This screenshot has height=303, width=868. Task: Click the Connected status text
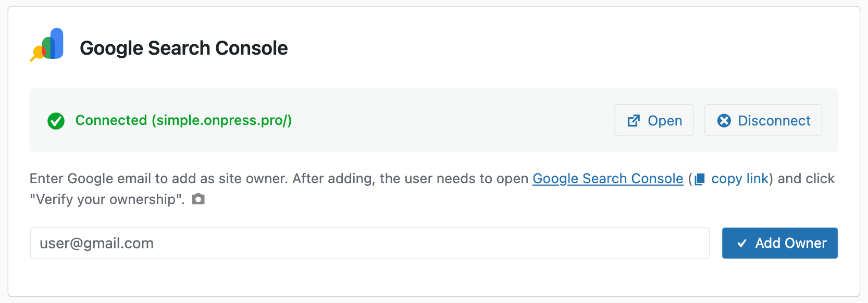pos(111,120)
